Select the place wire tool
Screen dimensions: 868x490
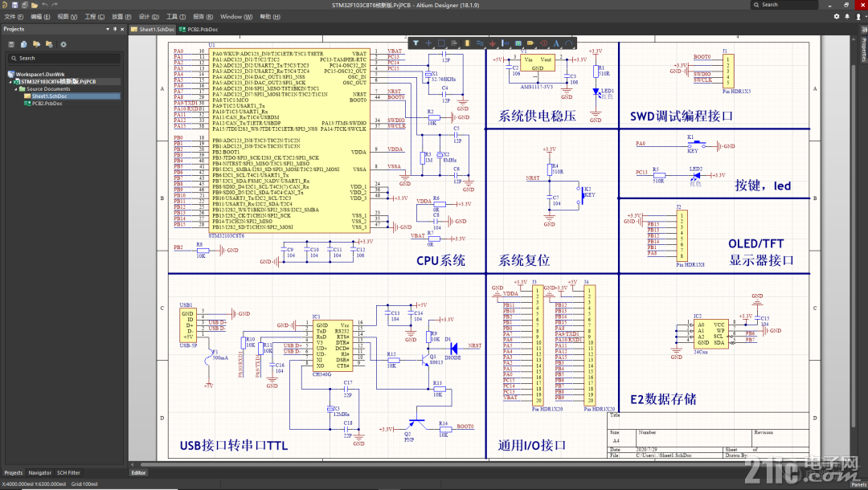479,43
